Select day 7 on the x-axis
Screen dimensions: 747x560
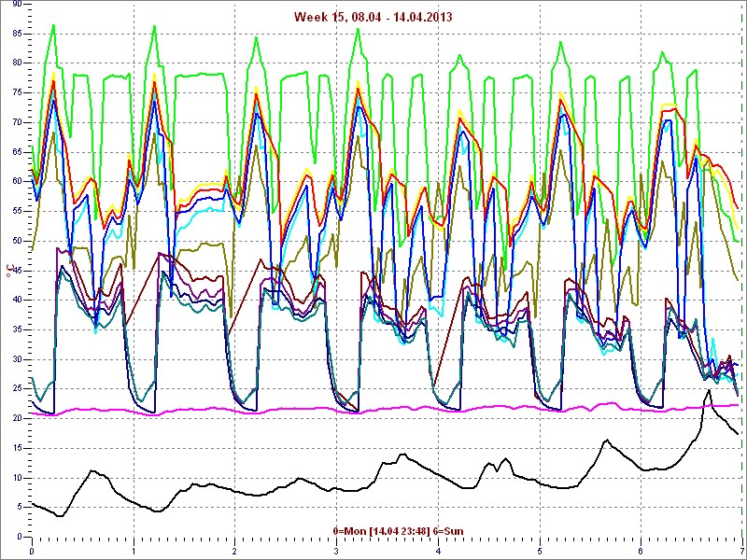click(x=741, y=551)
